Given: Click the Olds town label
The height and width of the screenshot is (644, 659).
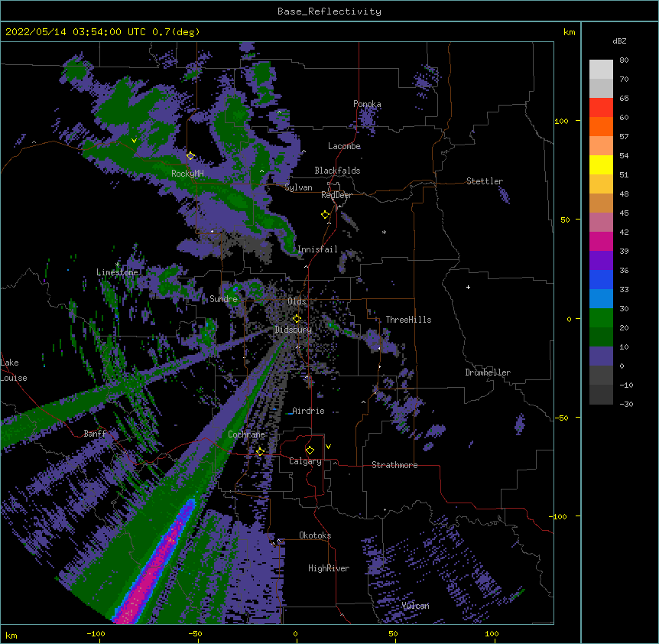Looking at the screenshot, I should point(297,301).
